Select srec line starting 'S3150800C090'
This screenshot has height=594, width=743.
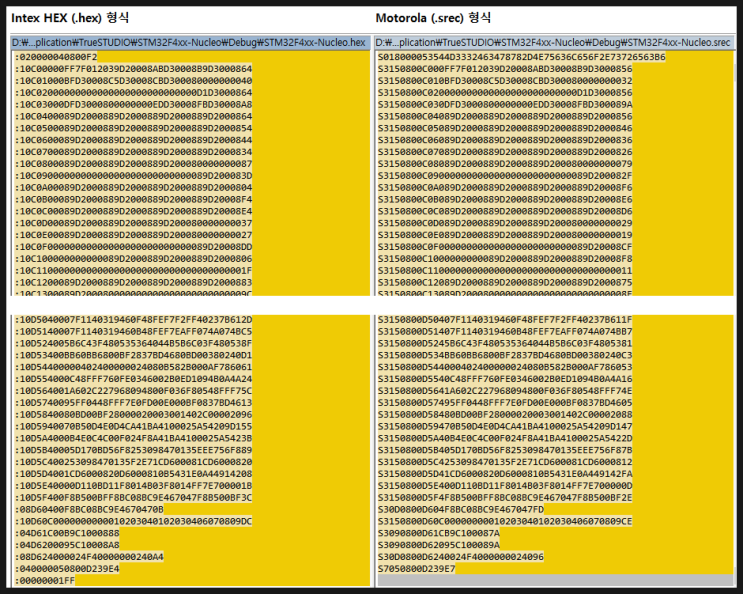[505, 176]
